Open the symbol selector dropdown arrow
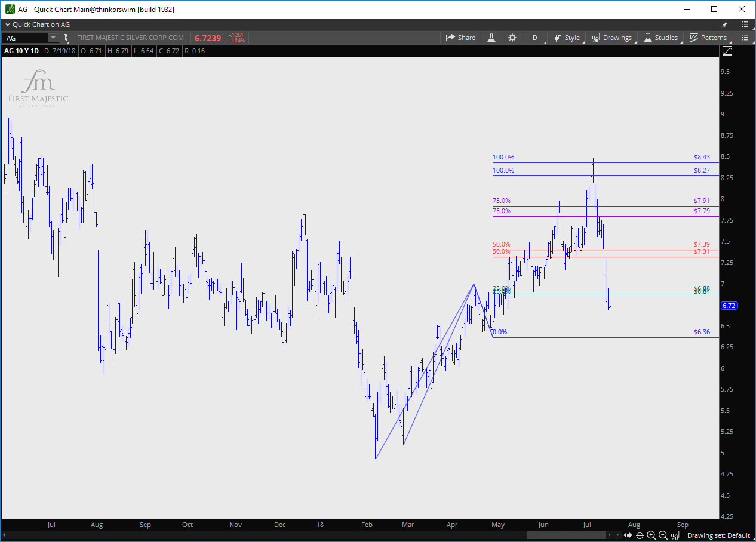This screenshot has height=542, width=756. pyautogui.click(x=53, y=38)
